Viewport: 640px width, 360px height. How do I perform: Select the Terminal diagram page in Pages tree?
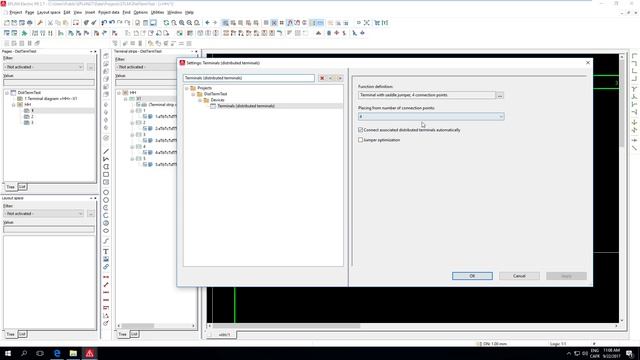[51, 99]
